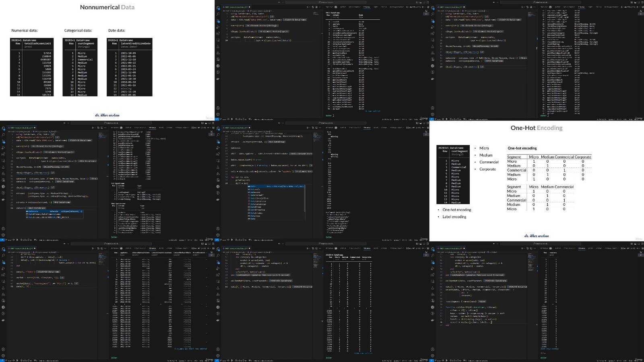Click Split Editor icon in the 79x2 DataFrame frame
The height and width of the screenshot is (362, 644).
coord(316,7)
